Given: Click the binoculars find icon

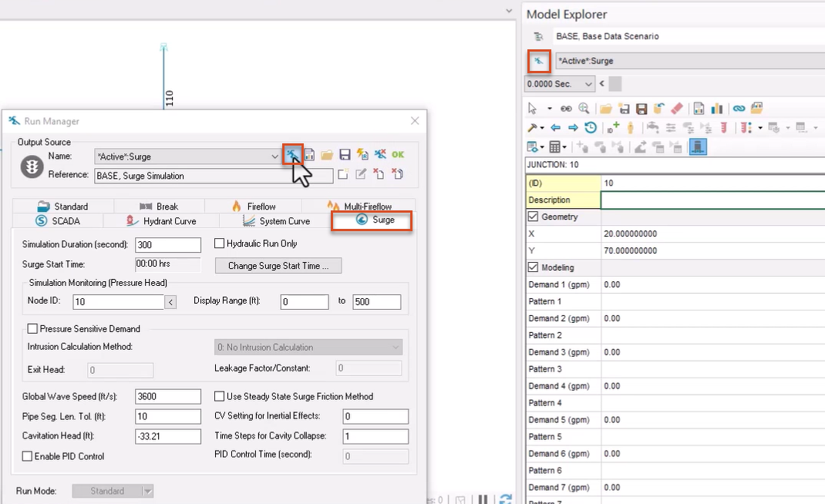Looking at the screenshot, I should pyautogui.click(x=566, y=109).
